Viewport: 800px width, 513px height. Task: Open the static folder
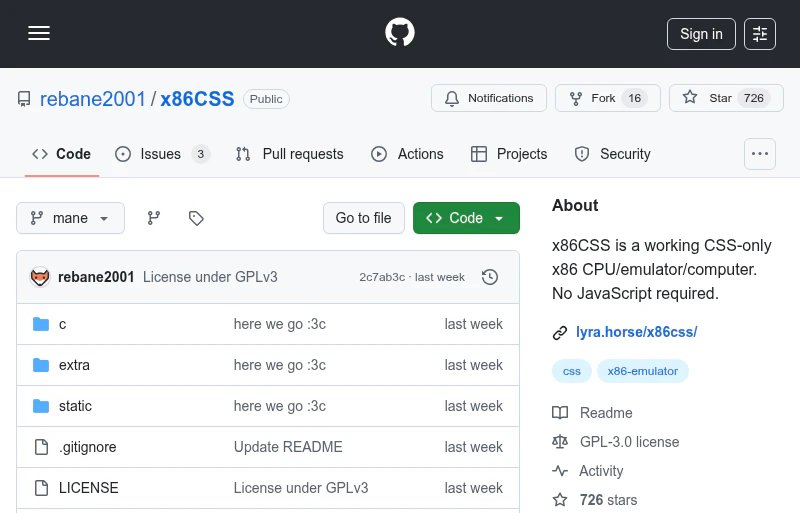coord(75,406)
